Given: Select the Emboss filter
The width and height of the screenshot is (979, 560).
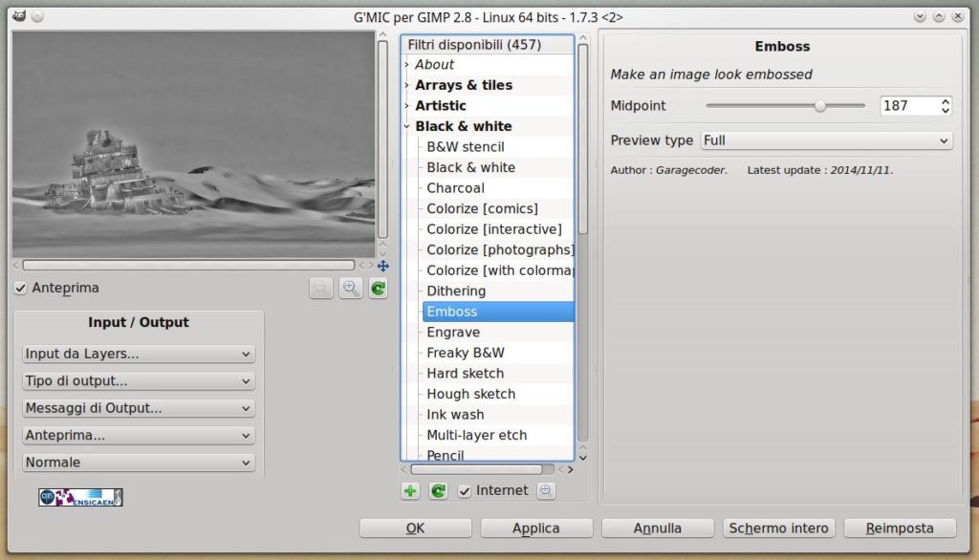Looking at the screenshot, I should tap(497, 312).
